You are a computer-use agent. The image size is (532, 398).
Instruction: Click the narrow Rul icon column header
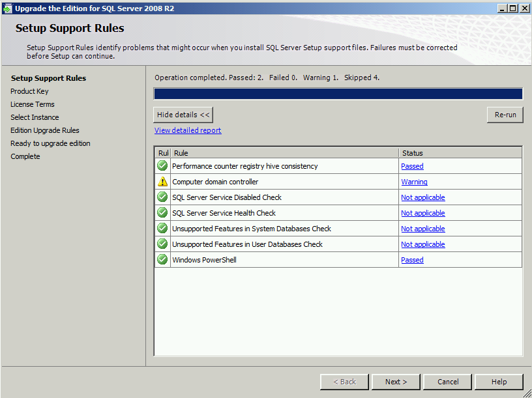pyautogui.click(x=163, y=153)
